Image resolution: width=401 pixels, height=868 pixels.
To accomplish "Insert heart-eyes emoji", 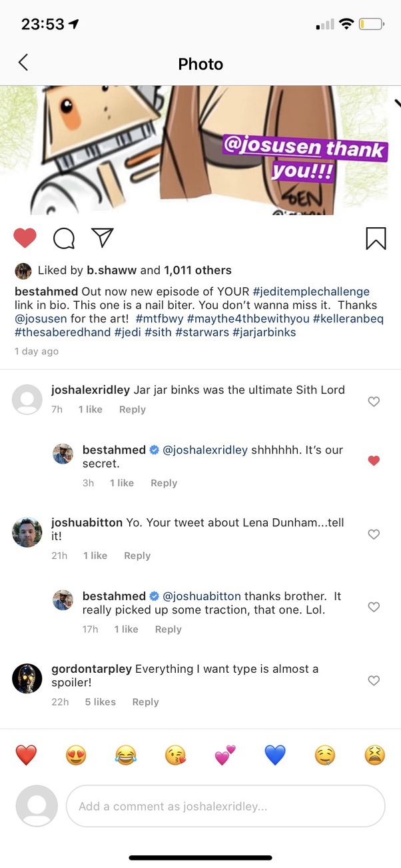I will pyautogui.click(x=76, y=755).
